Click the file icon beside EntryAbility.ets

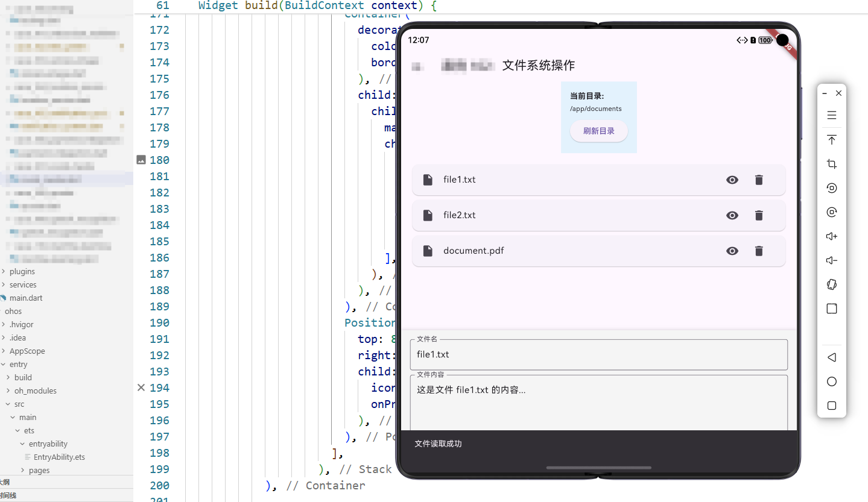(28, 457)
